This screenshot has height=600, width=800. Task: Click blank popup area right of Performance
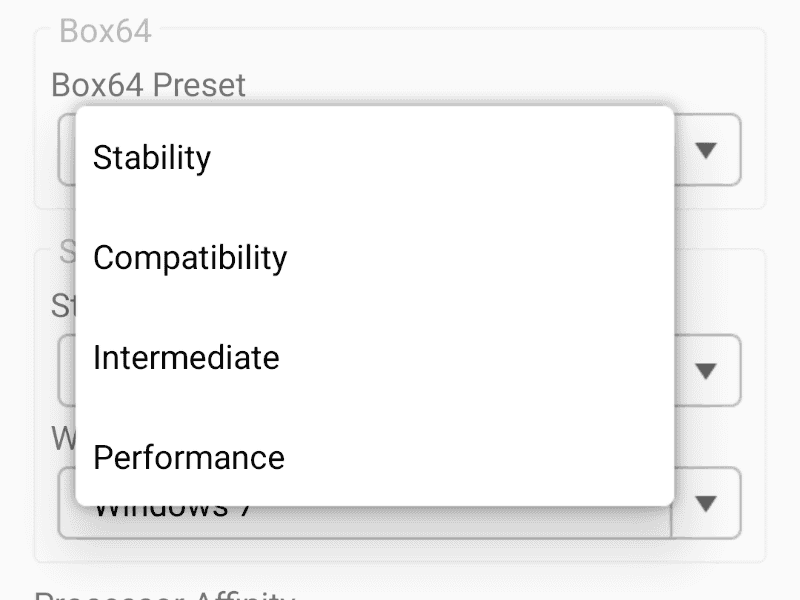480,458
